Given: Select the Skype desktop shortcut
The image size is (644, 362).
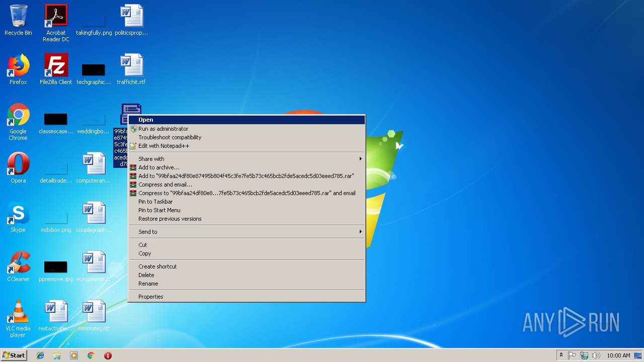Looking at the screenshot, I should click(x=18, y=217).
